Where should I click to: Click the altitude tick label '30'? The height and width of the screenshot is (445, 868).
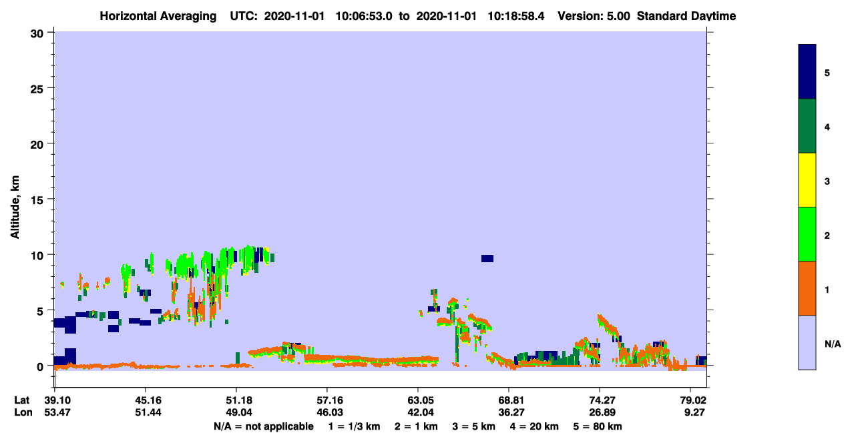tap(38, 33)
